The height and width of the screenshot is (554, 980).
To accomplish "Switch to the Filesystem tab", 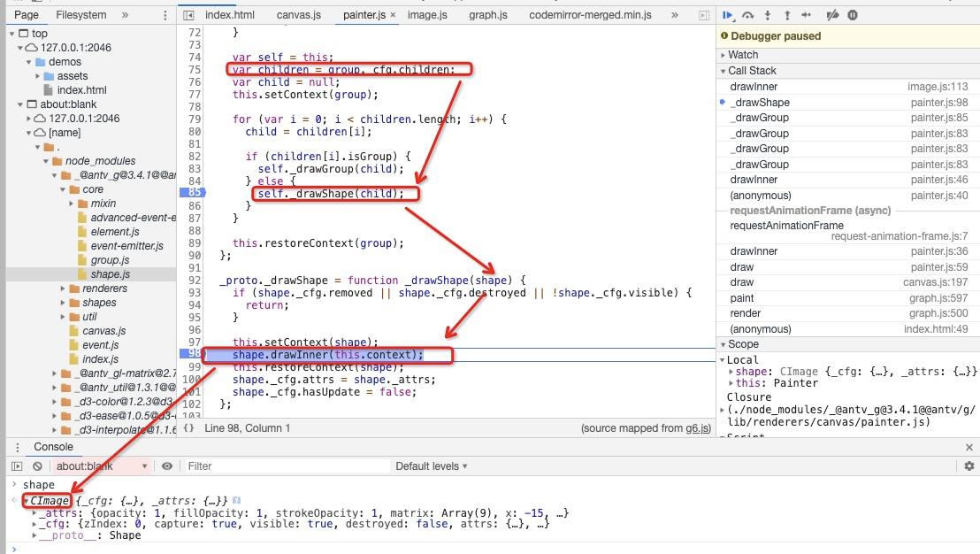I will (x=81, y=15).
